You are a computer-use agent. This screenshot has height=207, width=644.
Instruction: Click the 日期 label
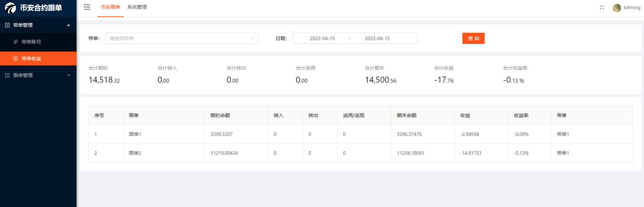tap(281, 38)
